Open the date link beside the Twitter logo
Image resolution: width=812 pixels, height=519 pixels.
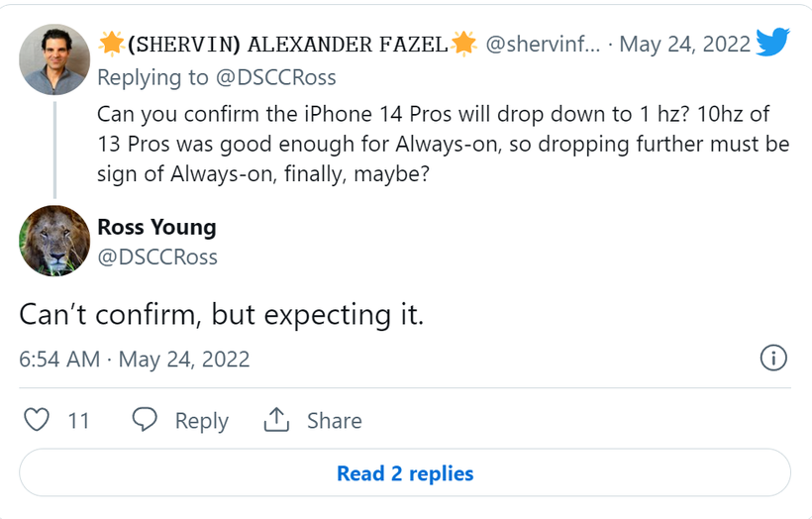[686, 44]
